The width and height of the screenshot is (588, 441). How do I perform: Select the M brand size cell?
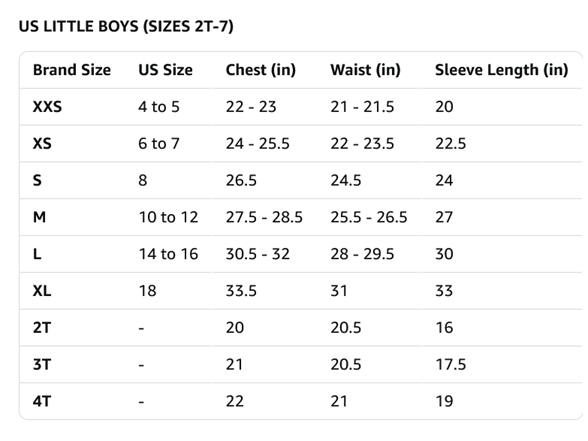(x=39, y=217)
